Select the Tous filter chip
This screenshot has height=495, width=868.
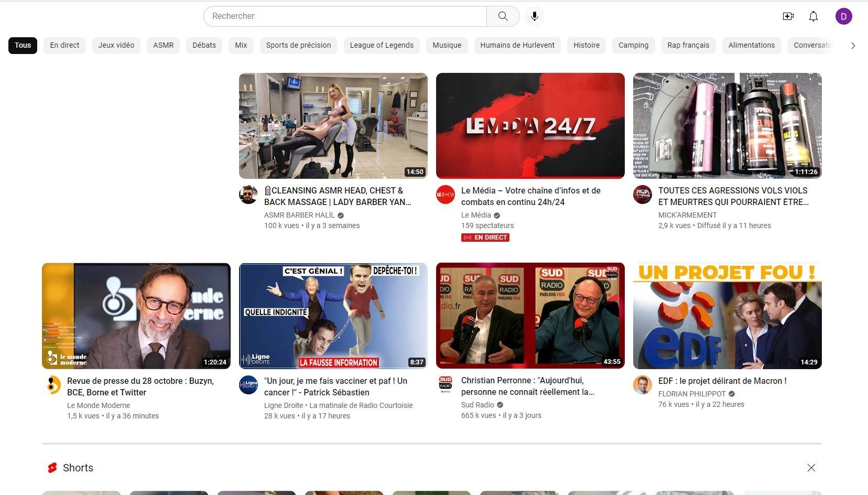tap(23, 45)
